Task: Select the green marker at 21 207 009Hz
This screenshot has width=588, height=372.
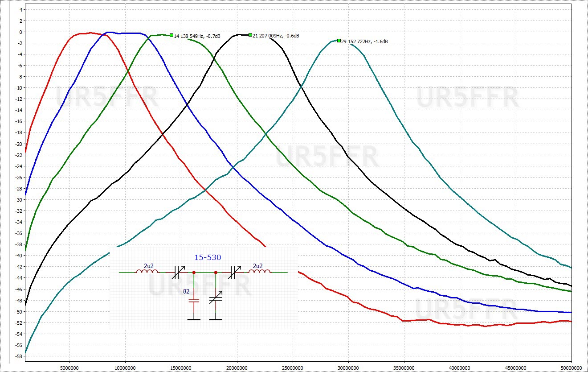Action: click(x=250, y=35)
